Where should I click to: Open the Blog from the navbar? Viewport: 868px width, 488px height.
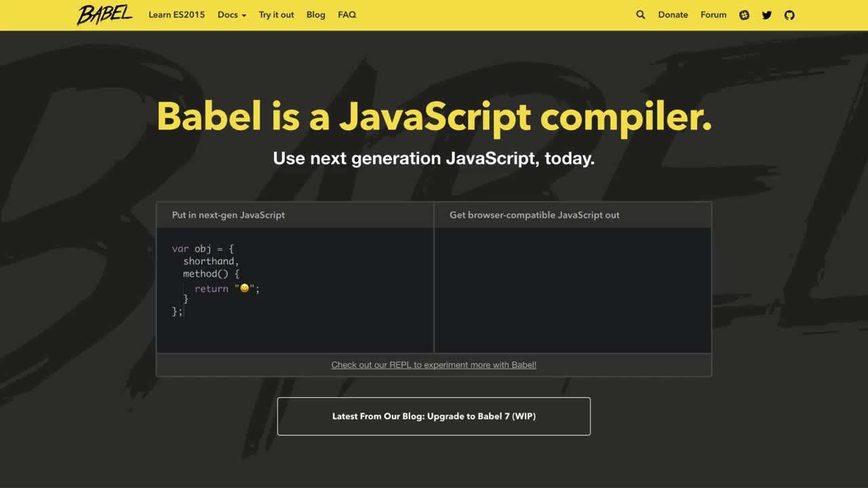(x=315, y=14)
